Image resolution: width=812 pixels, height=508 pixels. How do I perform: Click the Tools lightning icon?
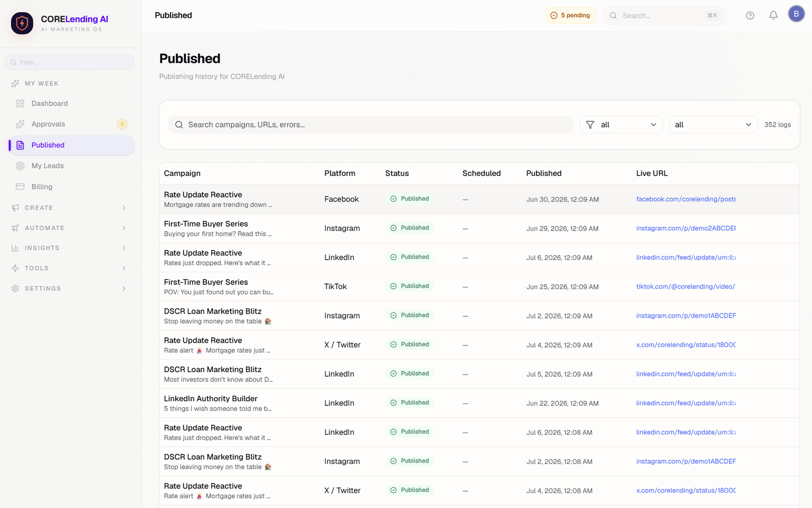[15, 268]
